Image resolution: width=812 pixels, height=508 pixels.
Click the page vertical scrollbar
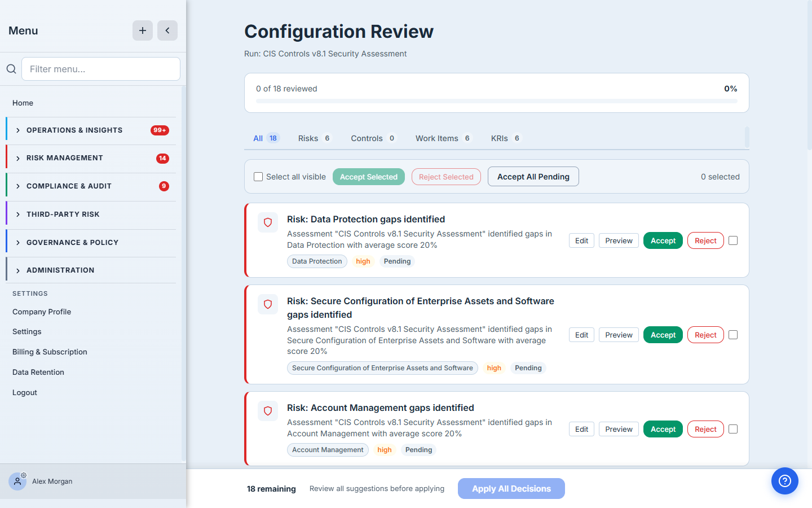810,76
